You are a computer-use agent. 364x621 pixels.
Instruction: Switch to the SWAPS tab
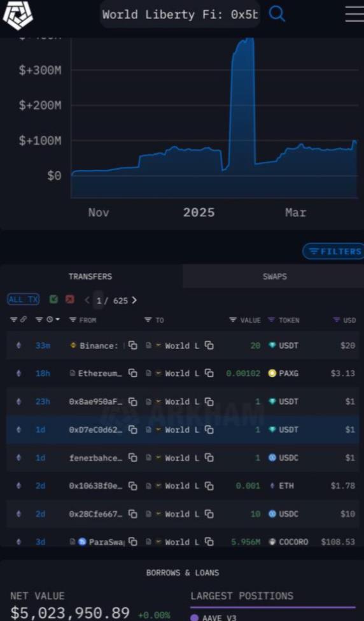[x=274, y=276]
